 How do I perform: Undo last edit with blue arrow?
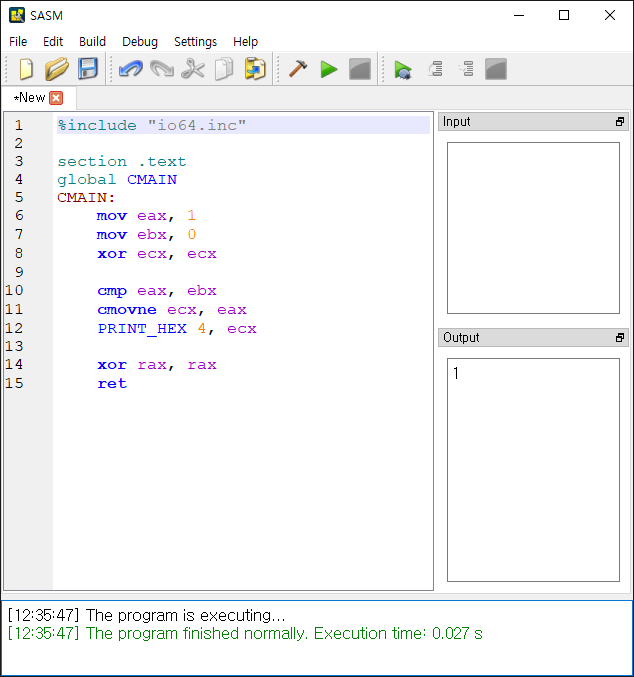tap(130, 69)
